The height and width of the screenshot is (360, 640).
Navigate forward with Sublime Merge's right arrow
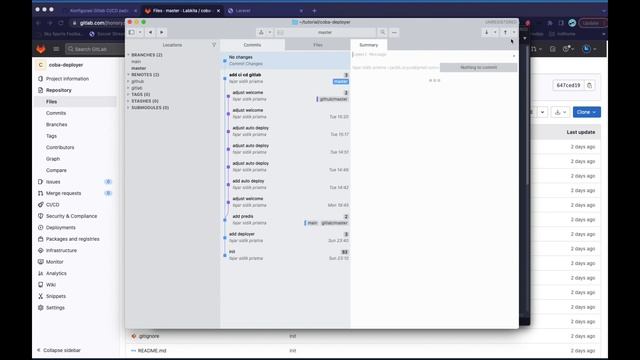coord(162,32)
